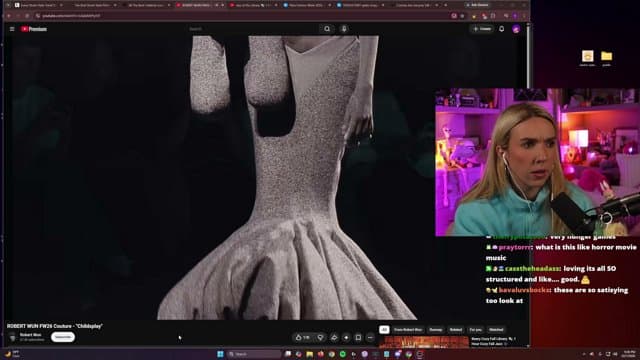
Task: Pause the video by clicking the player
Action: pos(265,178)
